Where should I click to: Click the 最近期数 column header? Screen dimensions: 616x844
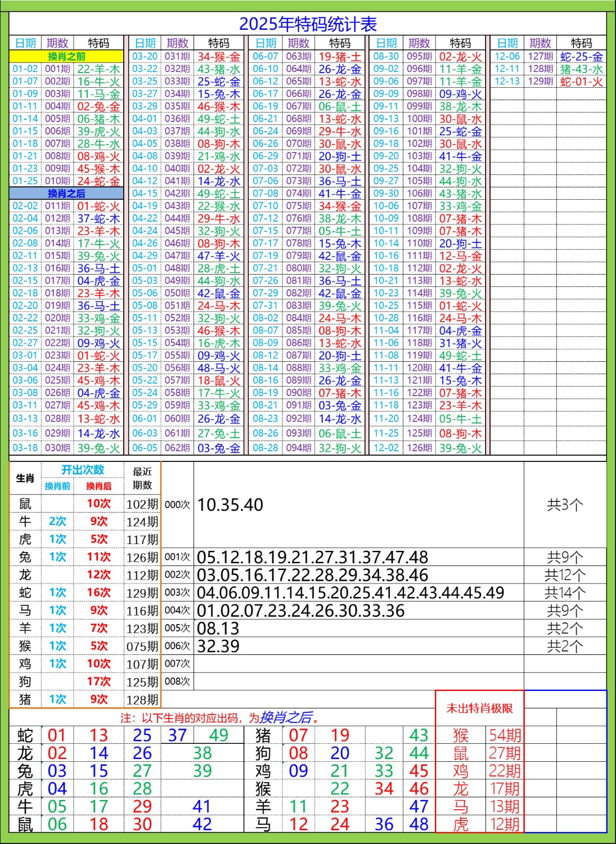click(x=142, y=478)
